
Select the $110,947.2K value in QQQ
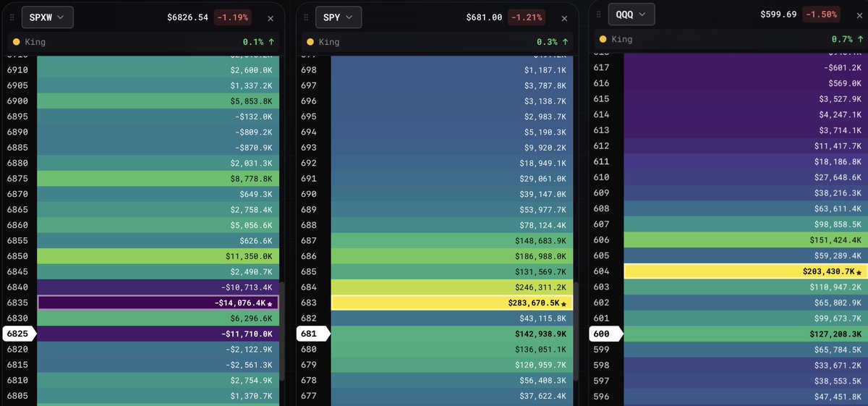pyautogui.click(x=833, y=287)
